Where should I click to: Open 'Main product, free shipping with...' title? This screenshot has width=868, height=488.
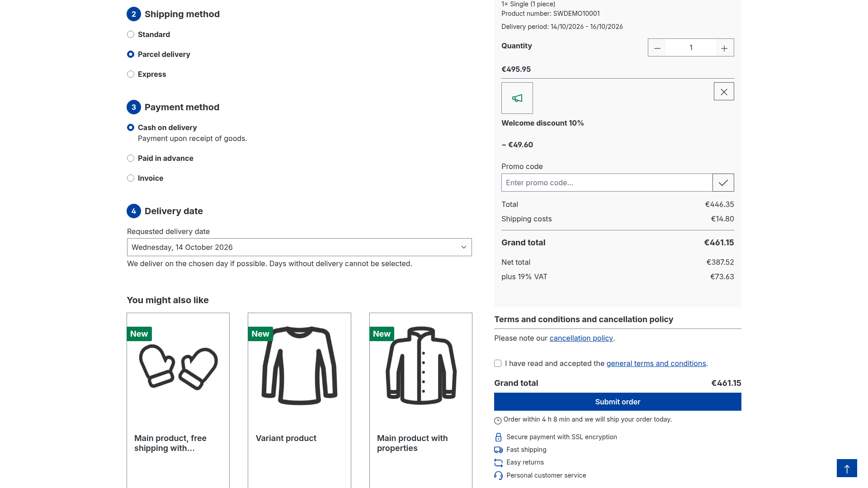tap(170, 443)
